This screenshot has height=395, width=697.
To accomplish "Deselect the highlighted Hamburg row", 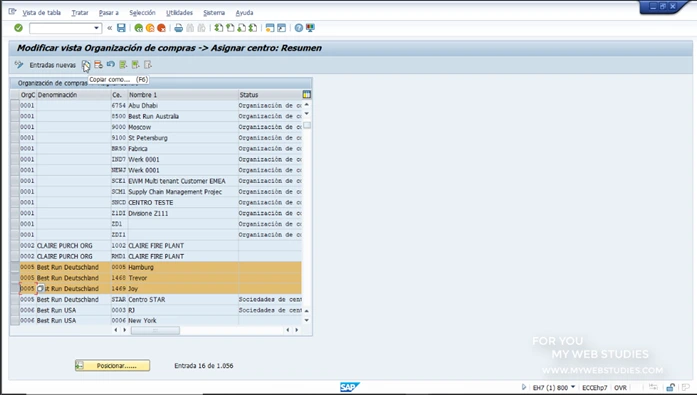I will pos(15,267).
